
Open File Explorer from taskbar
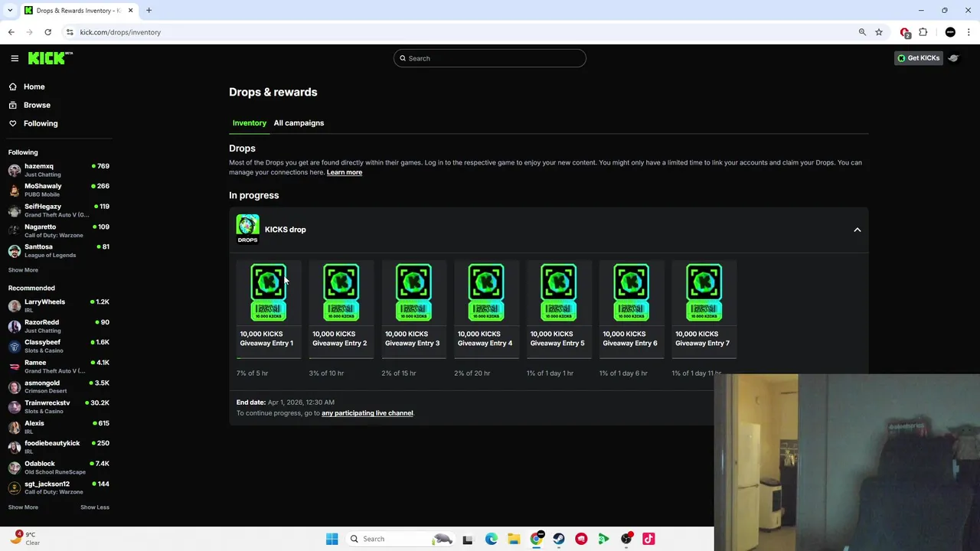(x=514, y=539)
